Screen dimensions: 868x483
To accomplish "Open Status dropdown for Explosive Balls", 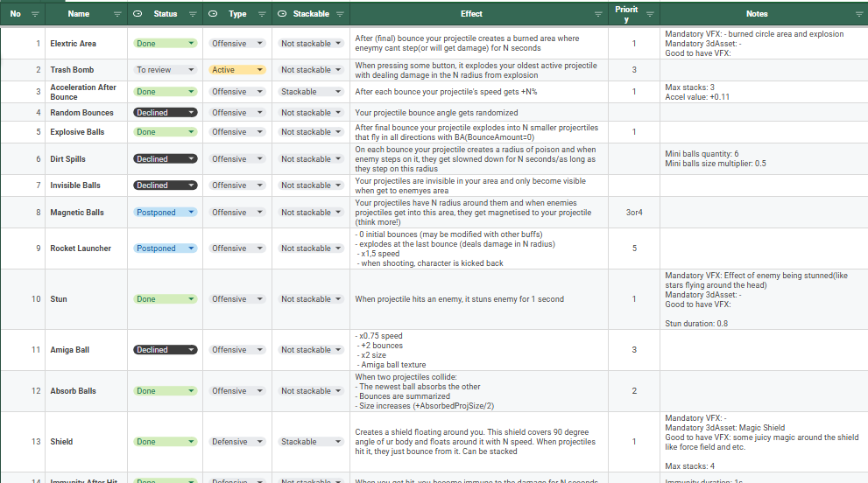I will tap(165, 131).
